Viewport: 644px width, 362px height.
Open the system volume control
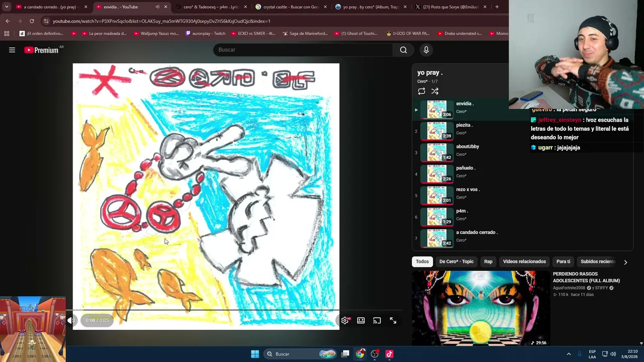pos(613,354)
